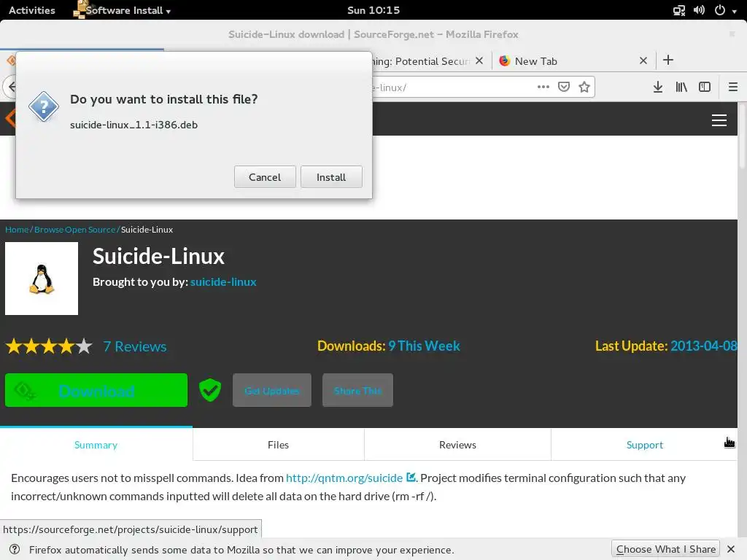The image size is (747, 560).
Task: Click the Share This button
Action: pos(357,391)
